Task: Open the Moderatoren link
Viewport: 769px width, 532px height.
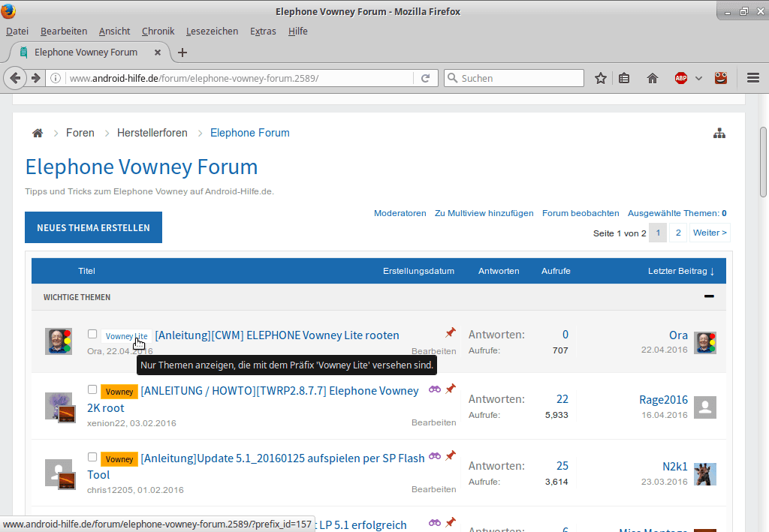Action: pyautogui.click(x=400, y=213)
